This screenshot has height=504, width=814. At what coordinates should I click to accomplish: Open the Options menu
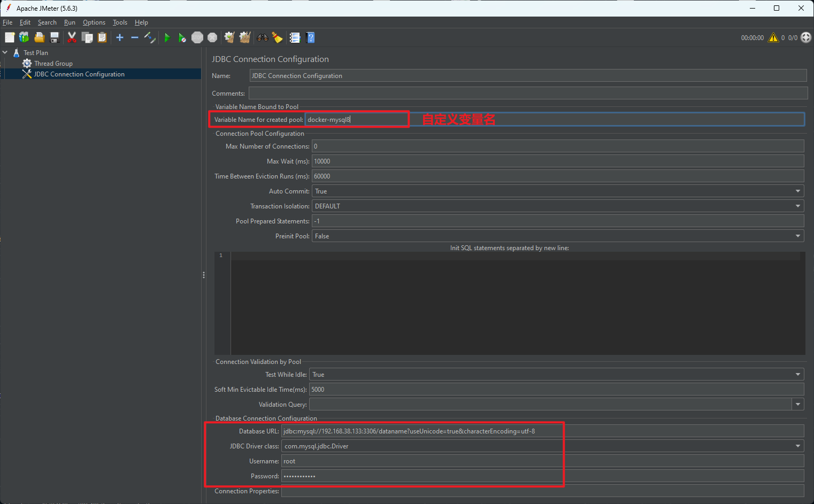(x=94, y=22)
